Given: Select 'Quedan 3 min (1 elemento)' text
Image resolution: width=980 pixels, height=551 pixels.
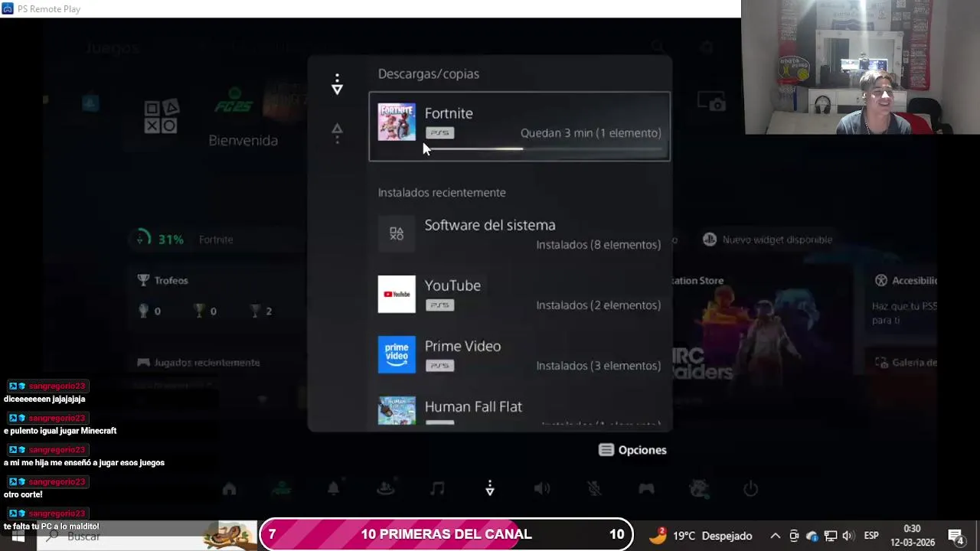Looking at the screenshot, I should pyautogui.click(x=590, y=133).
